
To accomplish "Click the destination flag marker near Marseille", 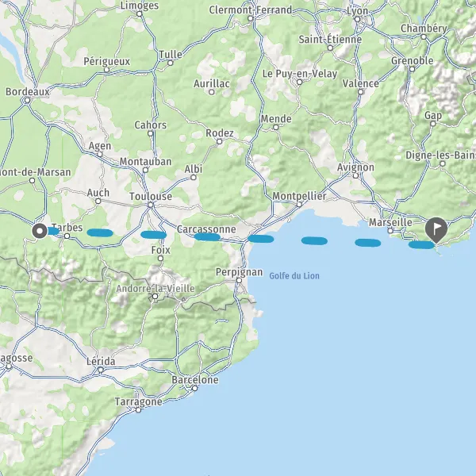I will [x=436, y=229].
